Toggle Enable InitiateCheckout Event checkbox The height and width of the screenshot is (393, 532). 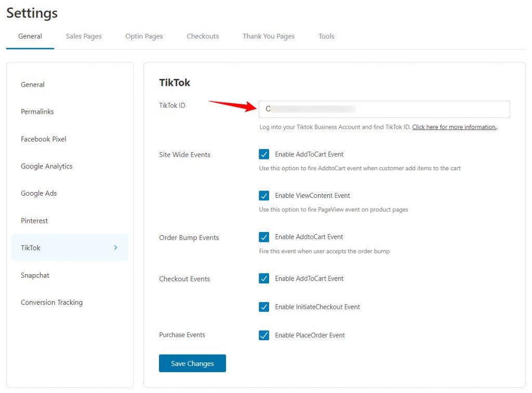(x=264, y=307)
